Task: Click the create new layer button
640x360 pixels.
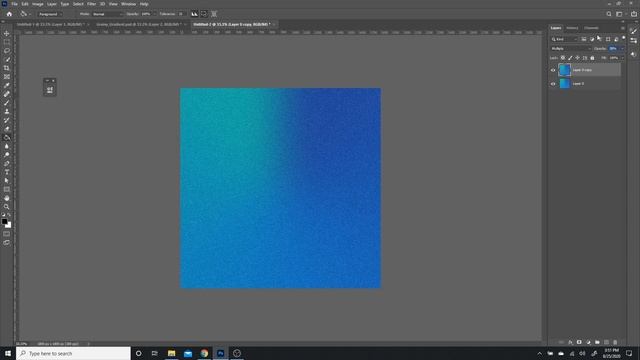Action: coord(607,342)
